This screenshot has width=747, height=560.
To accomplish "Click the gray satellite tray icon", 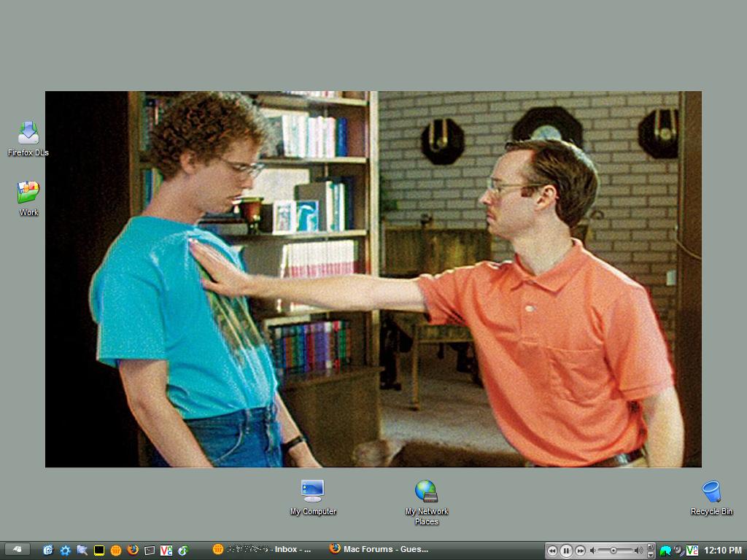I will click(x=679, y=551).
